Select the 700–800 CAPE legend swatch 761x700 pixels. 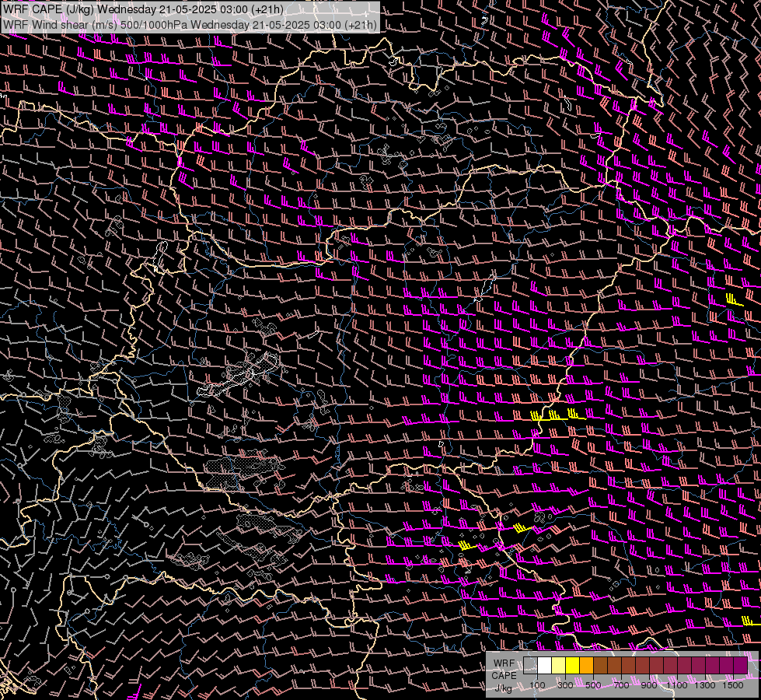[x=629, y=666]
